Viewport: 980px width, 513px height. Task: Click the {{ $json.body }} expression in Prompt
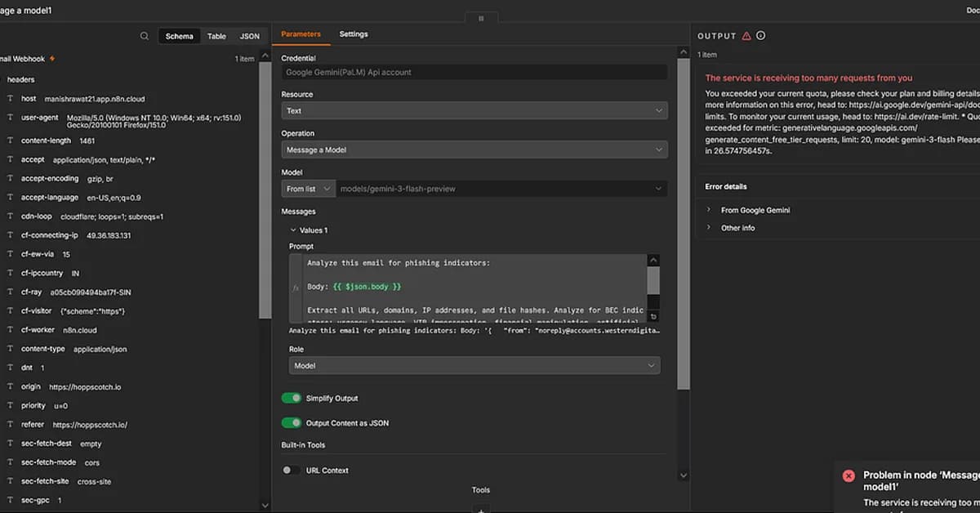tap(367, 287)
